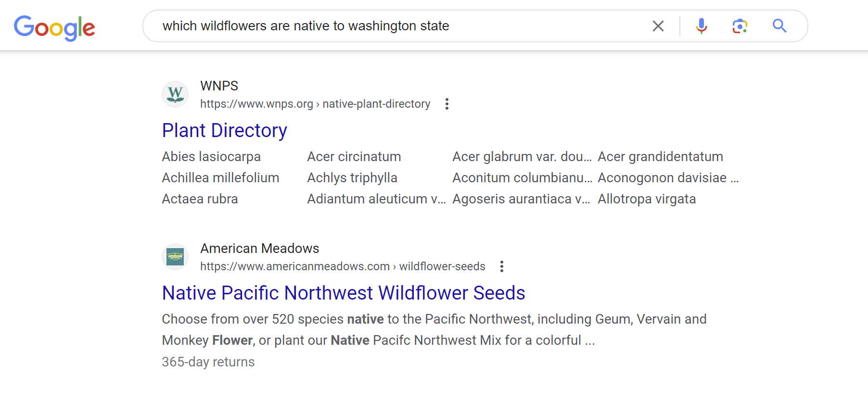868x402 pixels.
Task: Clear the search query with the X icon
Action: click(x=658, y=26)
